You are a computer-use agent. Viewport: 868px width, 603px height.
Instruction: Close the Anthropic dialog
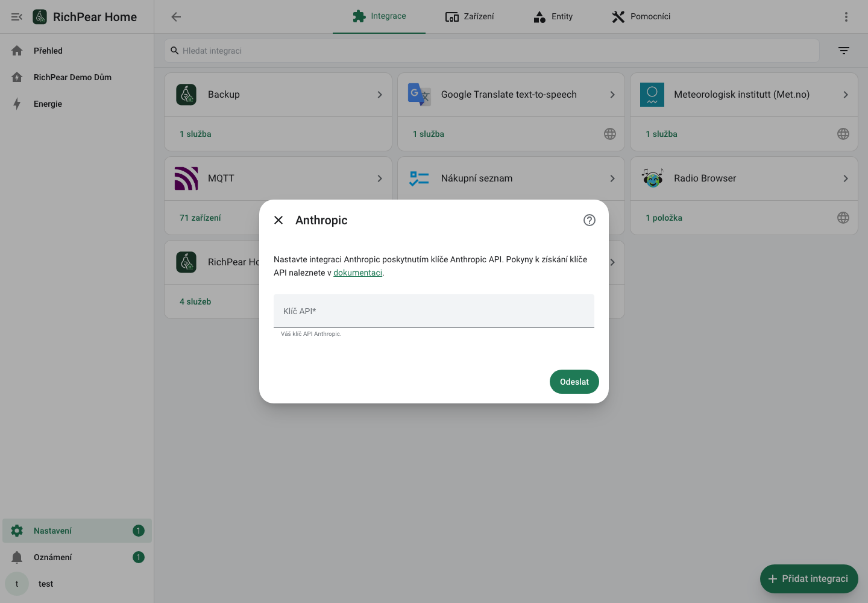(x=278, y=220)
